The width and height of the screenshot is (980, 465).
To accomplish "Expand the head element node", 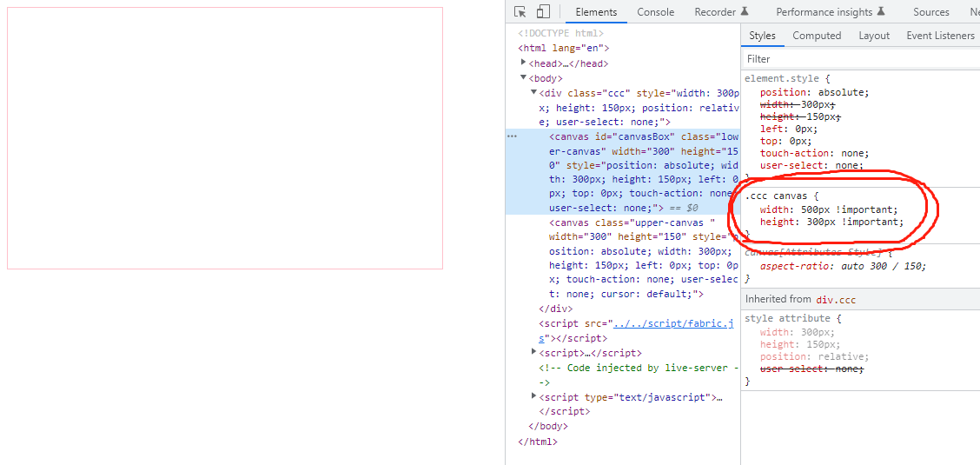I will [x=524, y=63].
